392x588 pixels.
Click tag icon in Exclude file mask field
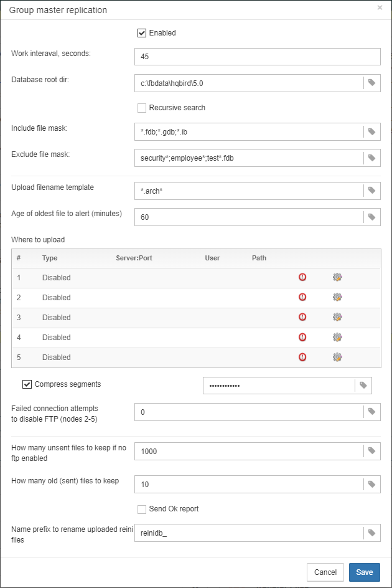(x=371, y=158)
